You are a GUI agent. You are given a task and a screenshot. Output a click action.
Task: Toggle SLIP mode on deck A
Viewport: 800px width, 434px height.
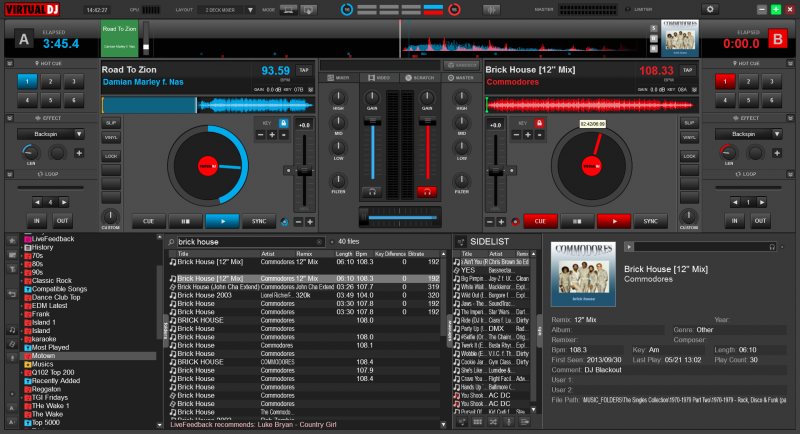tap(111, 123)
